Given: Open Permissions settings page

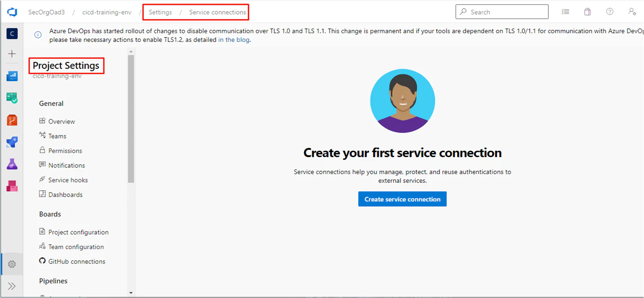Looking at the screenshot, I should point(65,151).
